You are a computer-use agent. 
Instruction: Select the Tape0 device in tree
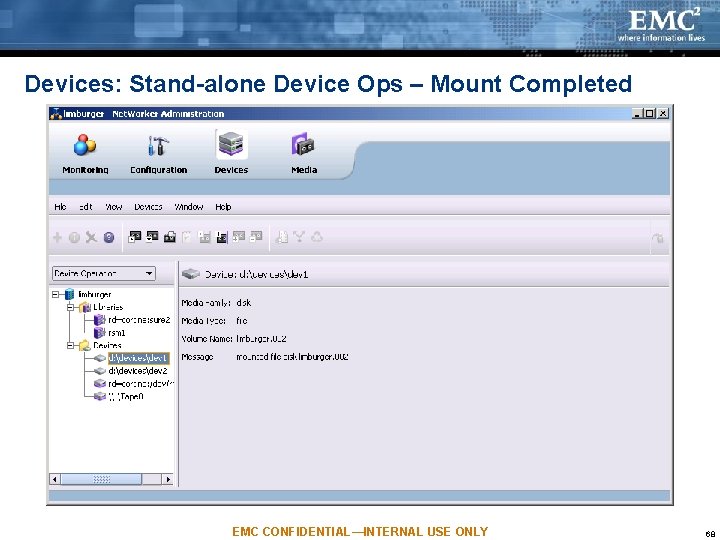click(x=126, y=397)
